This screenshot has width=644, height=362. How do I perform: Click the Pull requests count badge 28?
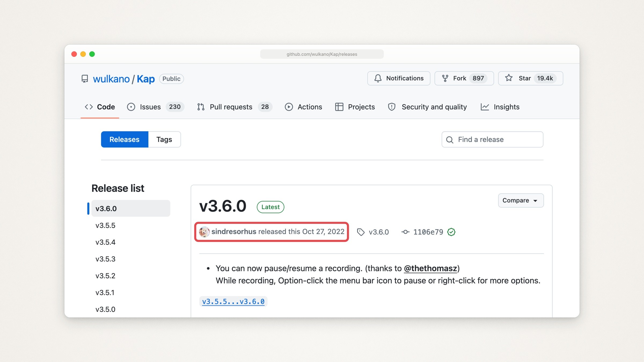click(x=265, y=107)
